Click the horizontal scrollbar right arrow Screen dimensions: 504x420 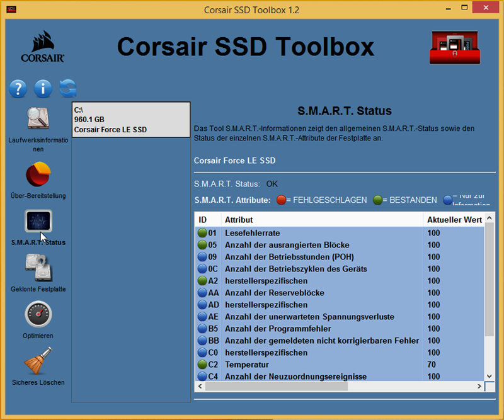pyautogui.click(x=479, y=386)
